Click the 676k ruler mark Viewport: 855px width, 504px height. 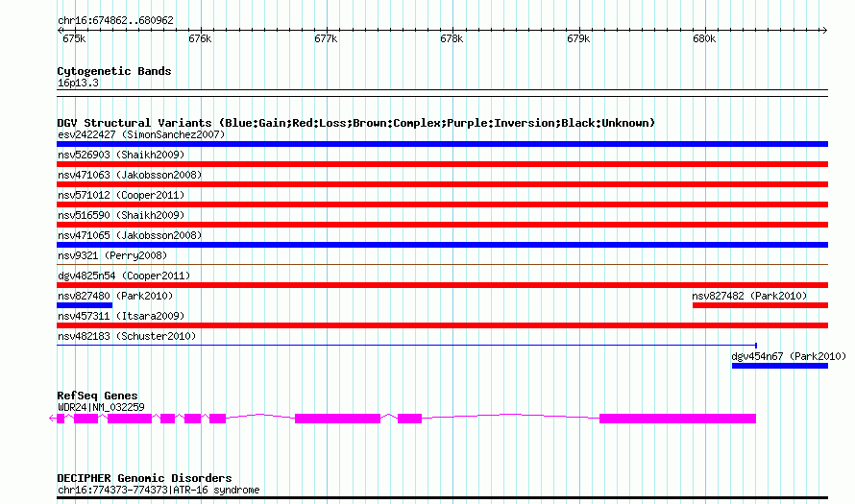200,38
